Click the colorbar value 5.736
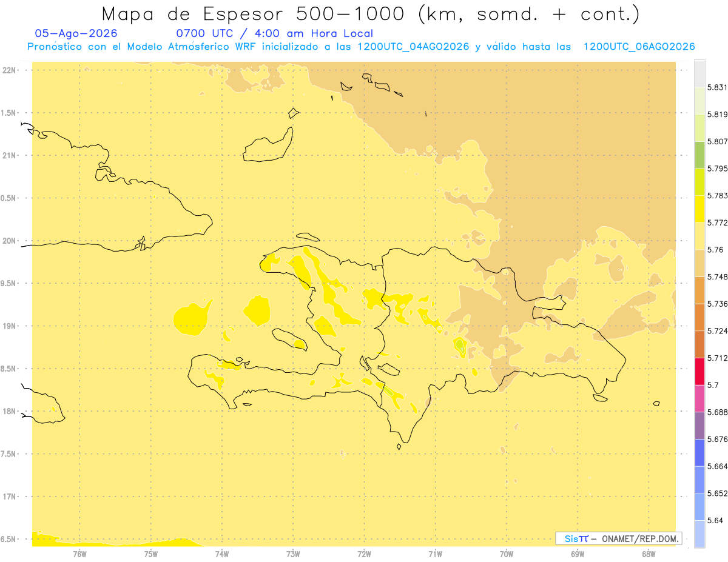728x562 pixels. (x=717, y=304)
